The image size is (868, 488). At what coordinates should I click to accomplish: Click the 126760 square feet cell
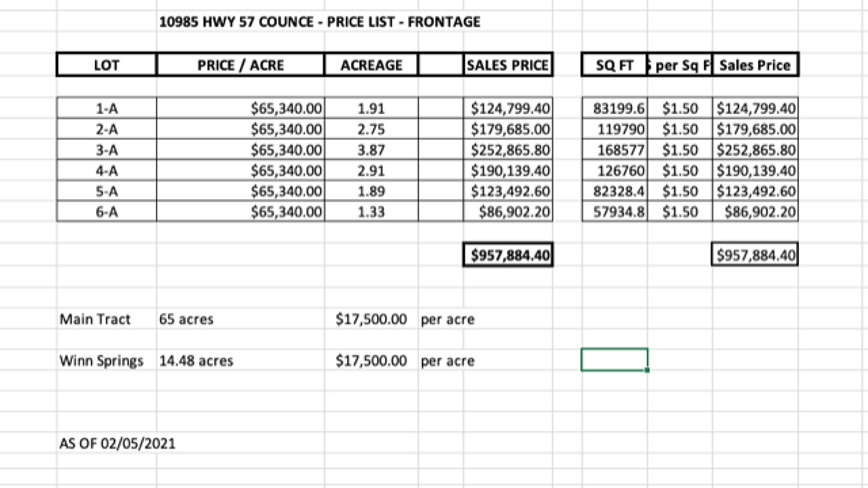pos(620,171)
